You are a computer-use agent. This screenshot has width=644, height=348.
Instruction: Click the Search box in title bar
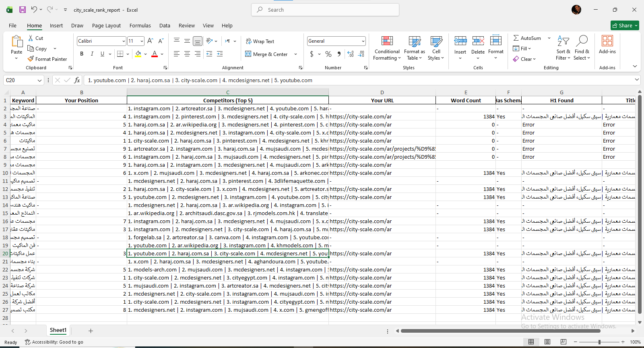(x=325, y=10)
